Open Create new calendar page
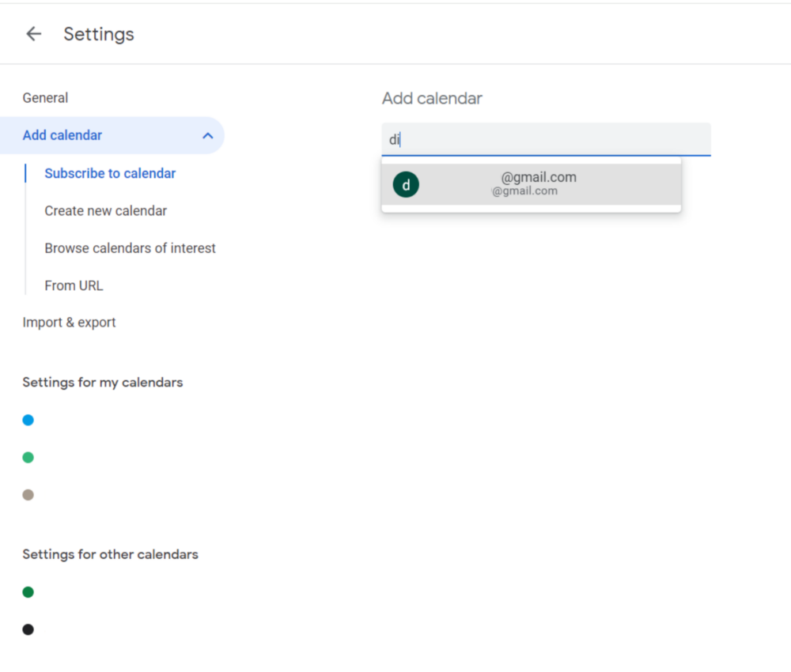 click(x=106, y=211)
